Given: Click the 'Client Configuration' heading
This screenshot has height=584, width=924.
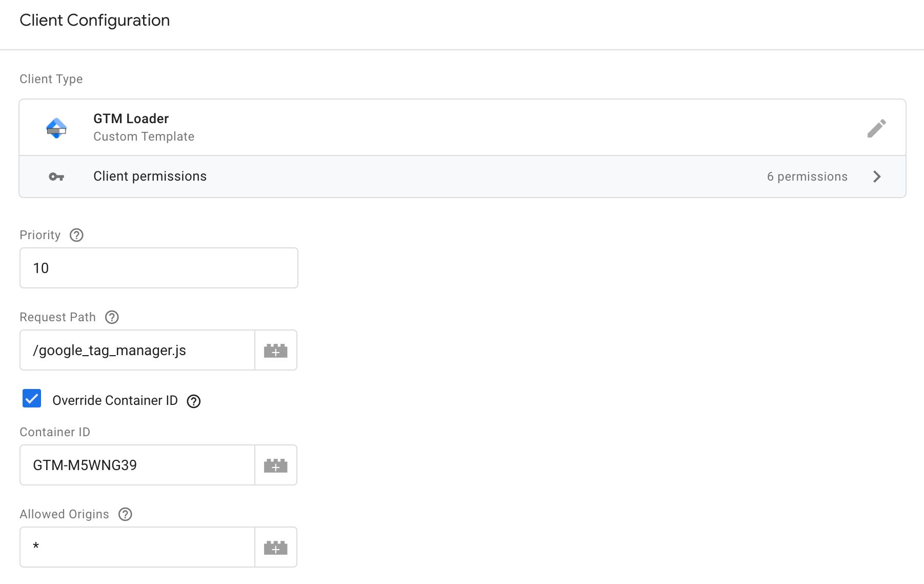Looking at the screenshot, I should click(95, 20).
